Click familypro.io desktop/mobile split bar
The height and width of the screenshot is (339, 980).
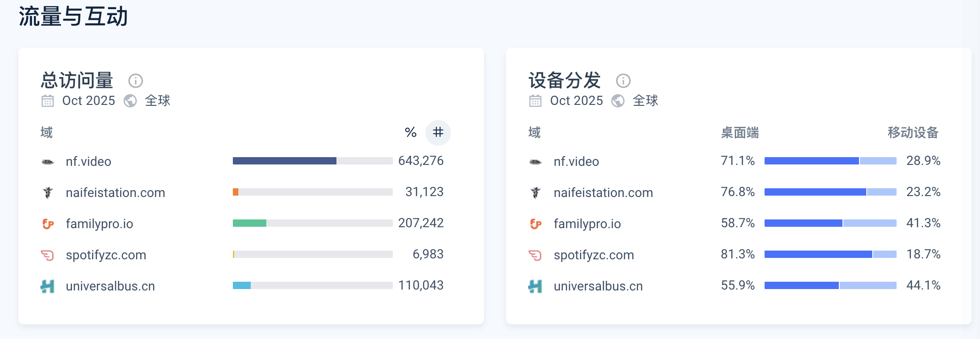[831, 223]
